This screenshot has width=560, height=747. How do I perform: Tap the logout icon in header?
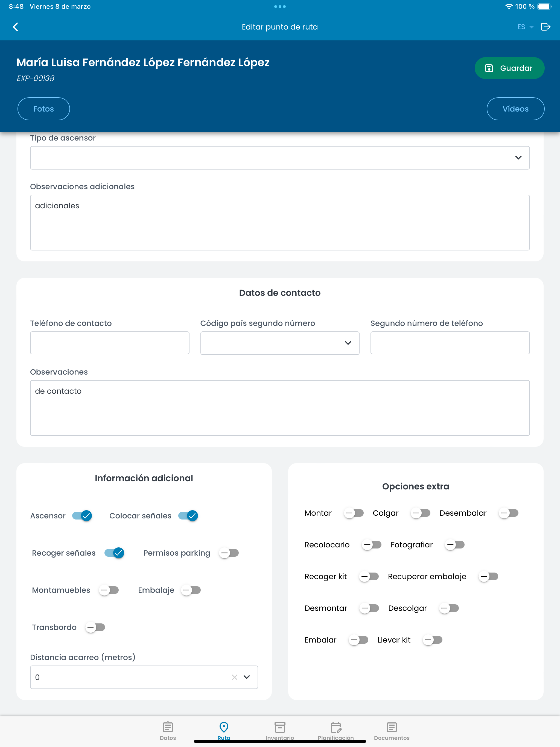pyautogui.click(x=546, y=27)
